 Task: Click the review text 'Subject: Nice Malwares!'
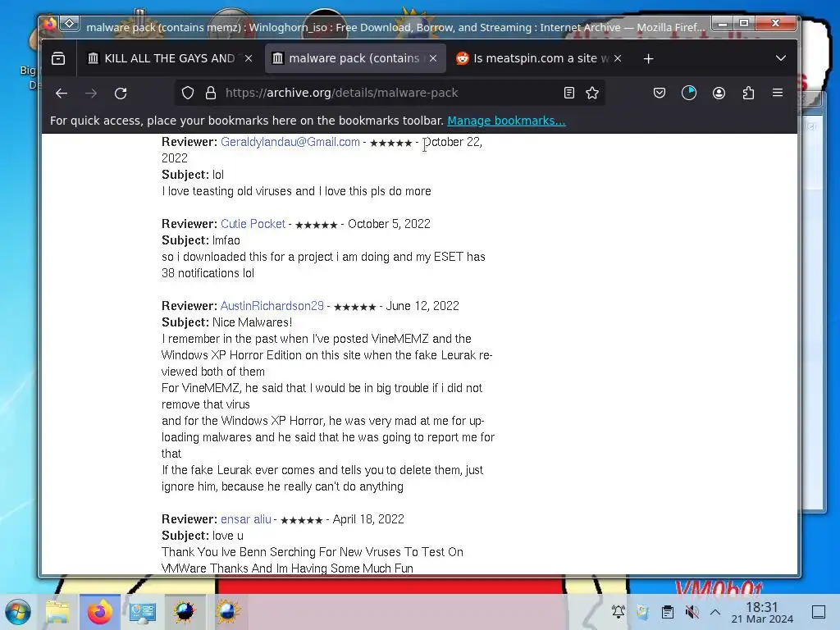(x=227, y=322)
